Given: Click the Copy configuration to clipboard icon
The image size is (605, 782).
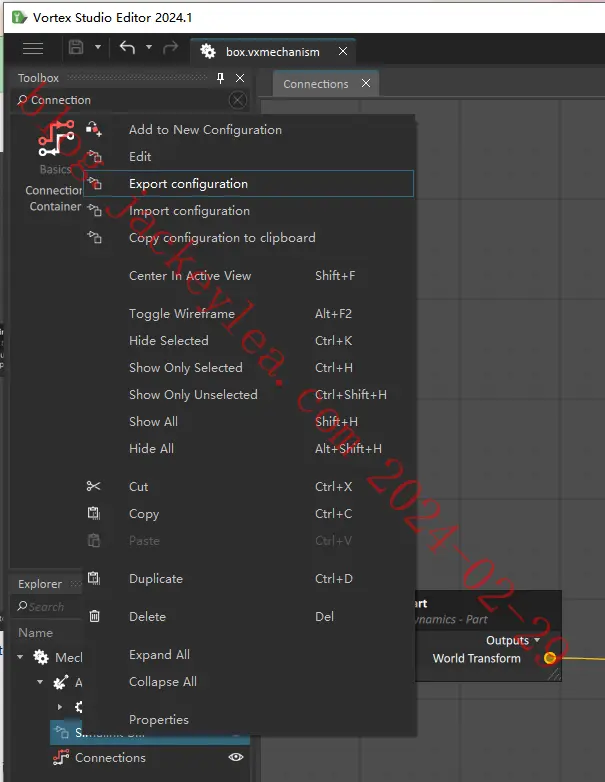Looking at the screenshot, I should tap(94, 237).
